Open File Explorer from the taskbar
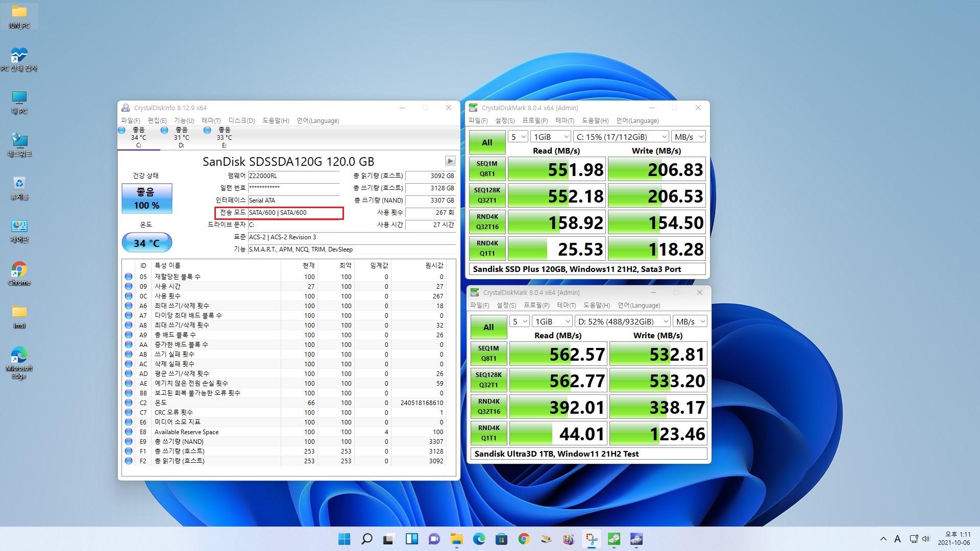This screenshot has height=551, width=980. point(456,539)
